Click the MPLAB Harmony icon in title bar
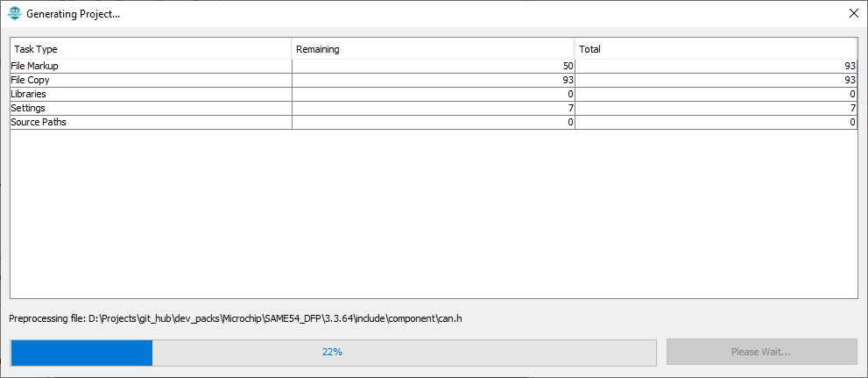 pyautogui.click(x=14, y=14)
